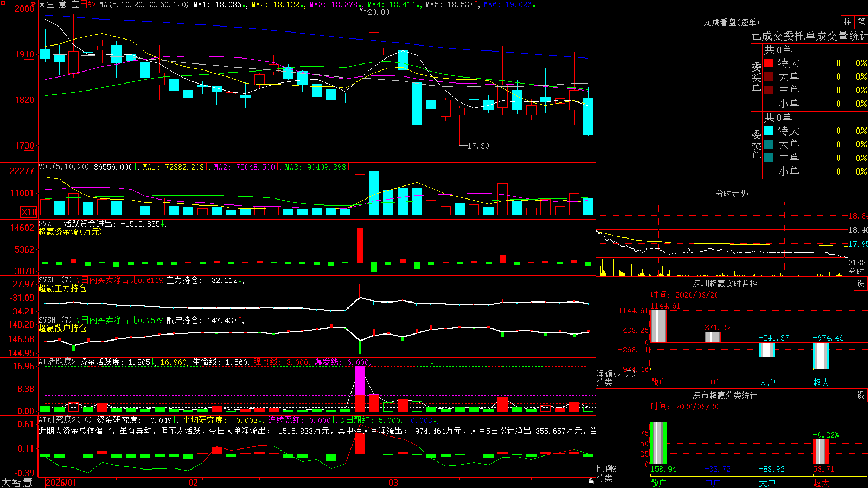Jump to month 03 on the timeline
Viewport: 868px width, 488px height.
point(393,483)
